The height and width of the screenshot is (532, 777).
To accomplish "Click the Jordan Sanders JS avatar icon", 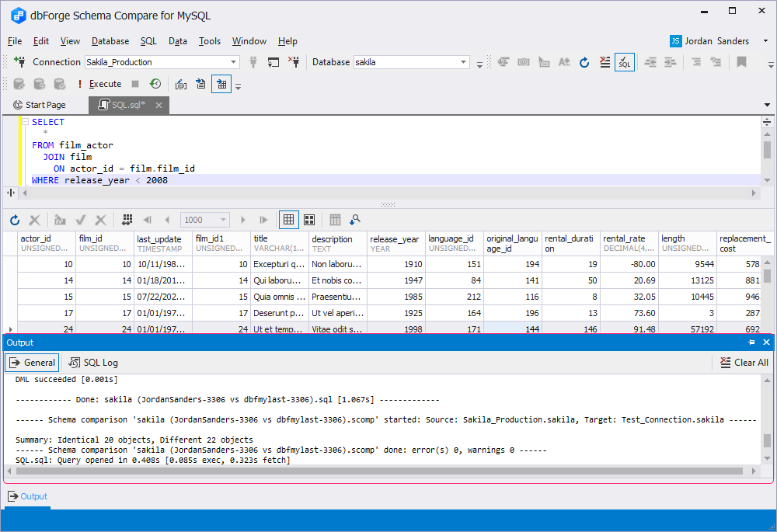I will pos(675,41).
